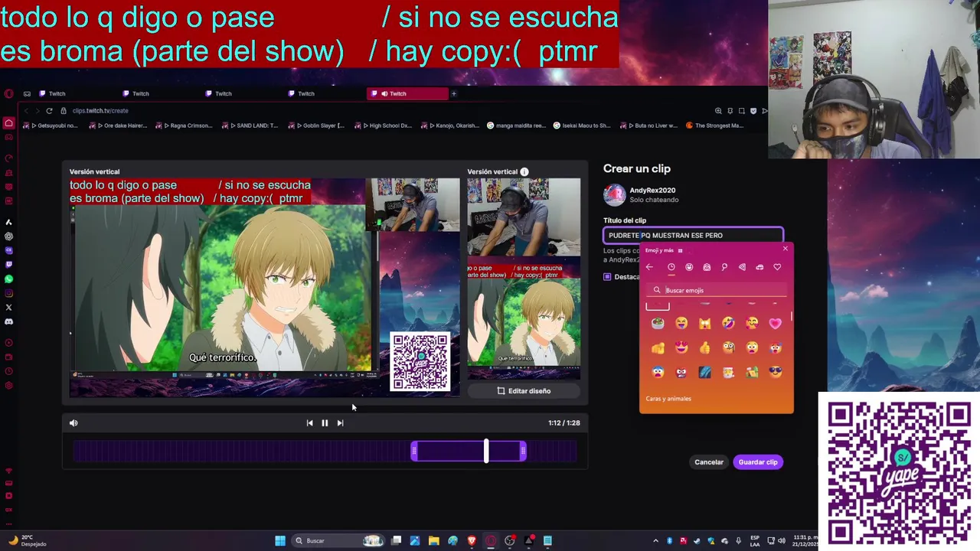This screenshot has width=980, height=551.
Task: Open File Explorer from taskbar
Action: [433, 541]
